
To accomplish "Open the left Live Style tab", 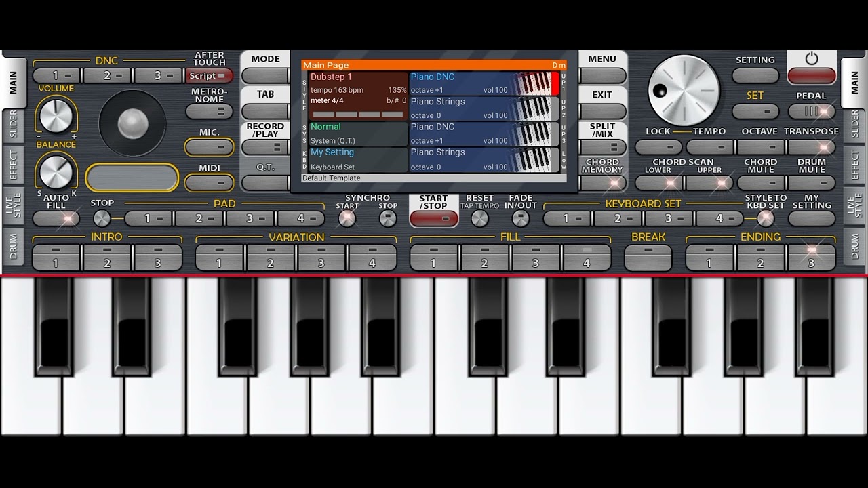I will click(x=13, y=205).
